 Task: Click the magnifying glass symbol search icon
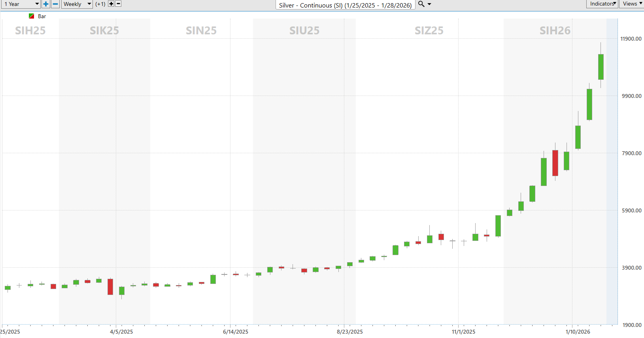(x=421, y=4)
